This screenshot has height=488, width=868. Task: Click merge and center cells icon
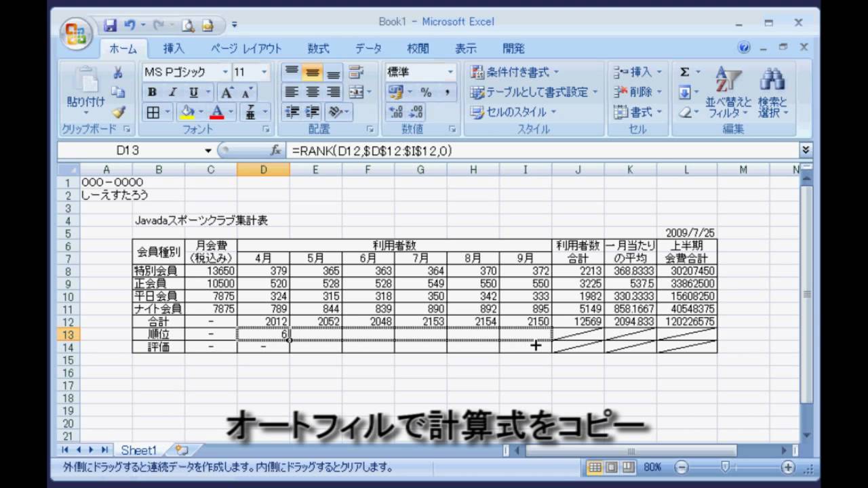(x=355, y=92)
